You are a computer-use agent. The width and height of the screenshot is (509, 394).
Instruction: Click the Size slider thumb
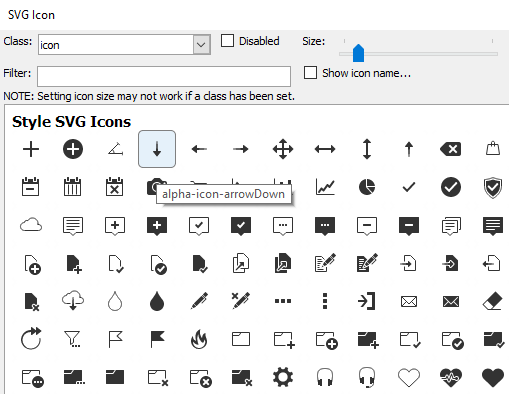358,53
